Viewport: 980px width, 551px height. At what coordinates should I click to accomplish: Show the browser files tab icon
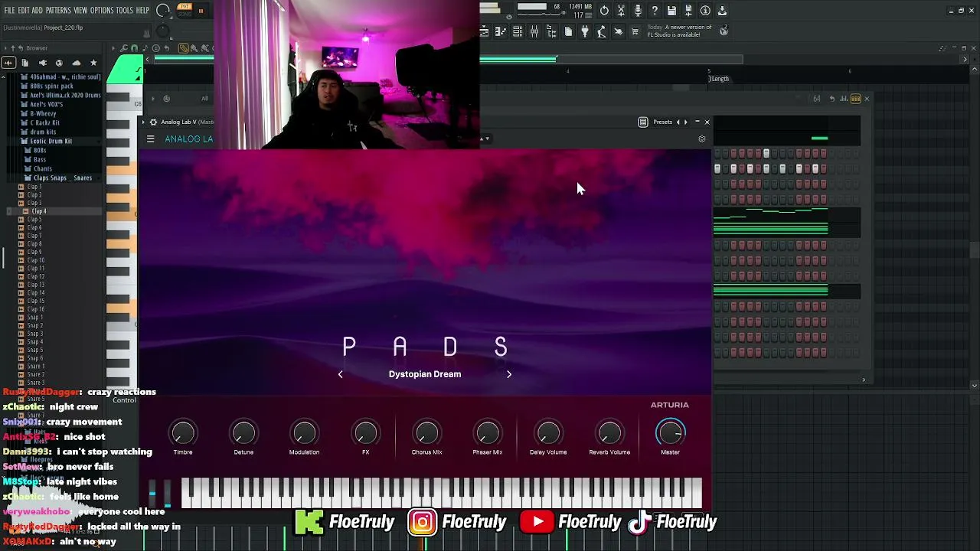click(x=25, y=63)
